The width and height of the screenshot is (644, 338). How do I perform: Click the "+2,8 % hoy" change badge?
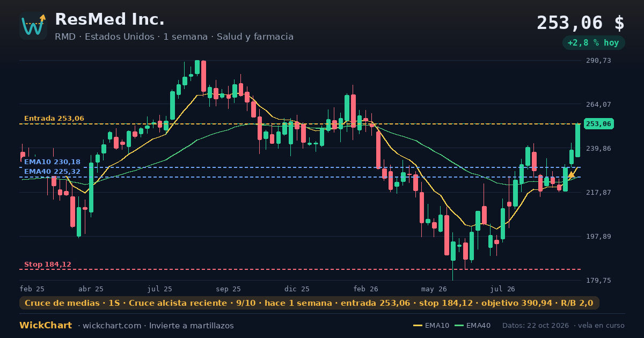click(x=594, y=43)
